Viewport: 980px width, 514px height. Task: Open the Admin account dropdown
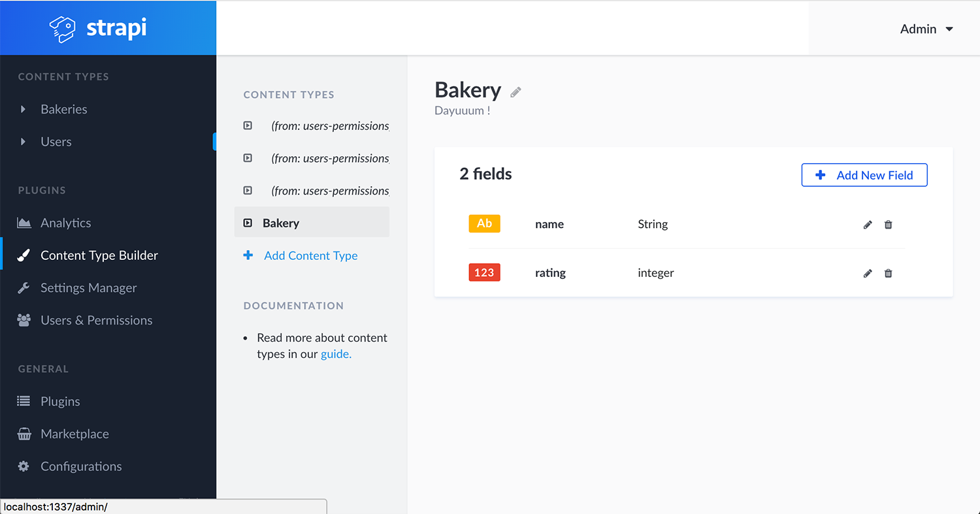pos(926,29)
